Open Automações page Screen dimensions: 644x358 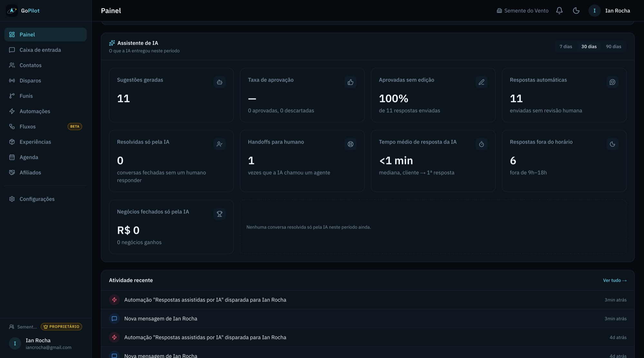(45, 111)
